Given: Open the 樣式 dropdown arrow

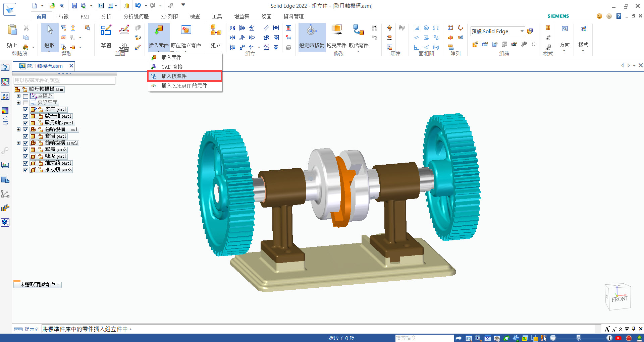Looking at the screenshot, I should point(583,51).
